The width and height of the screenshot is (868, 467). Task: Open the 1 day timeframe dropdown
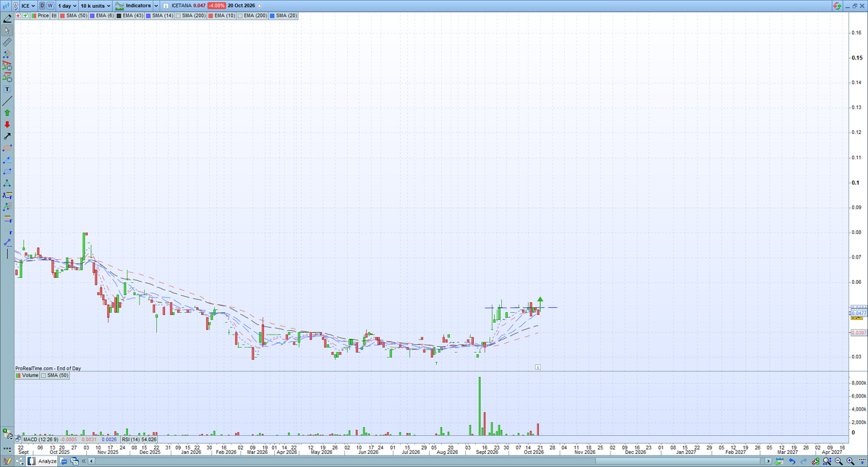click(67, 5)
